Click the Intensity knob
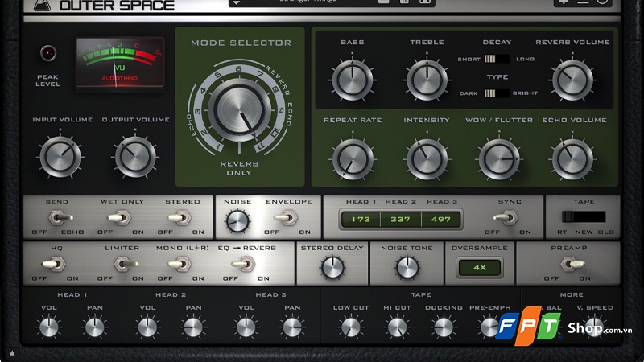This screenshot has height=362, width=644. 427,159
